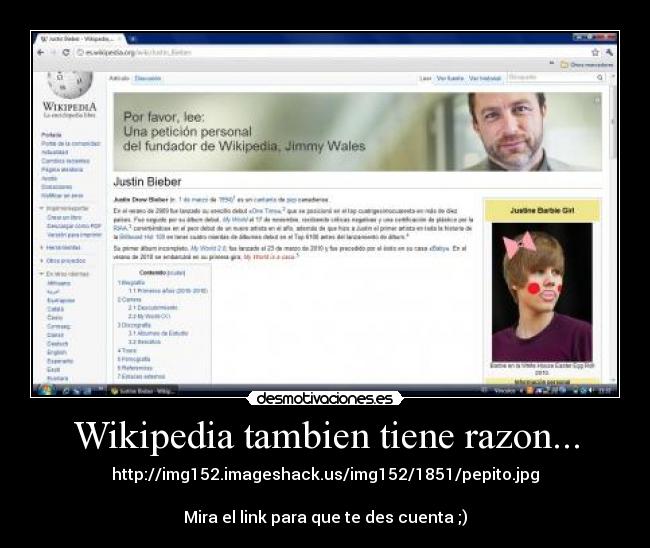Image resolution: width=650 pixels, height=548 pixels.
Task: Switch language to Deutsch
Action: tap(57, 344)
